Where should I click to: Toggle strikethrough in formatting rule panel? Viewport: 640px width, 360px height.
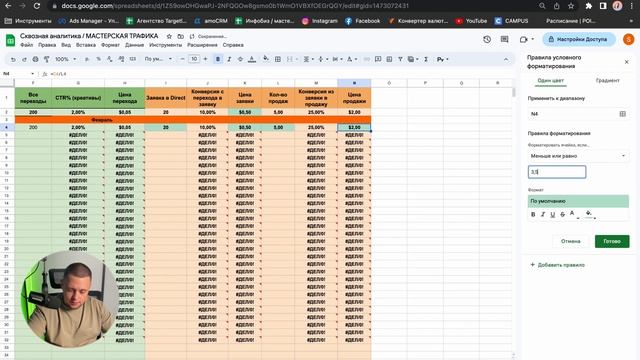coord(562,214)
